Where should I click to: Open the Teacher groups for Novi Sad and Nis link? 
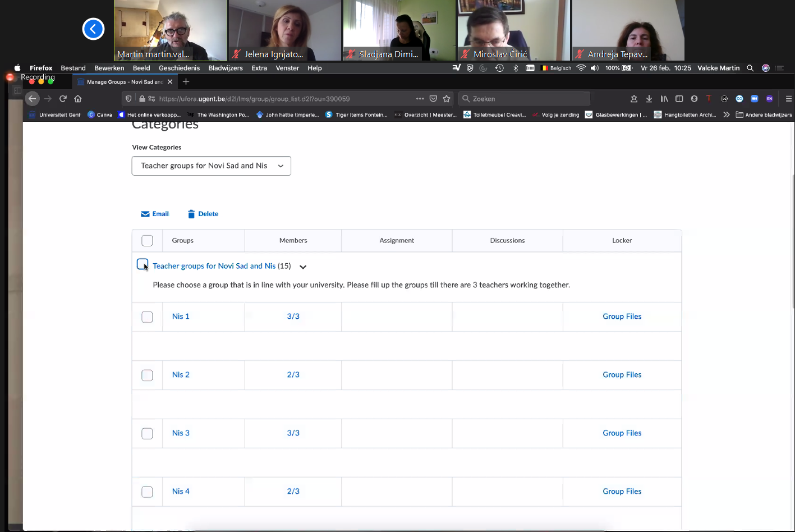click(214, 266)
